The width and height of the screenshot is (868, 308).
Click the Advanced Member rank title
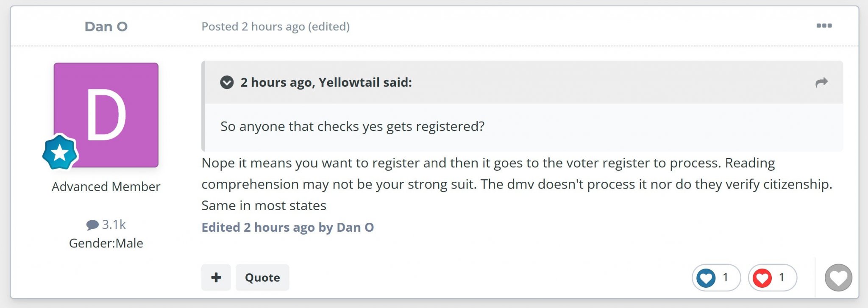pos(106,186)
